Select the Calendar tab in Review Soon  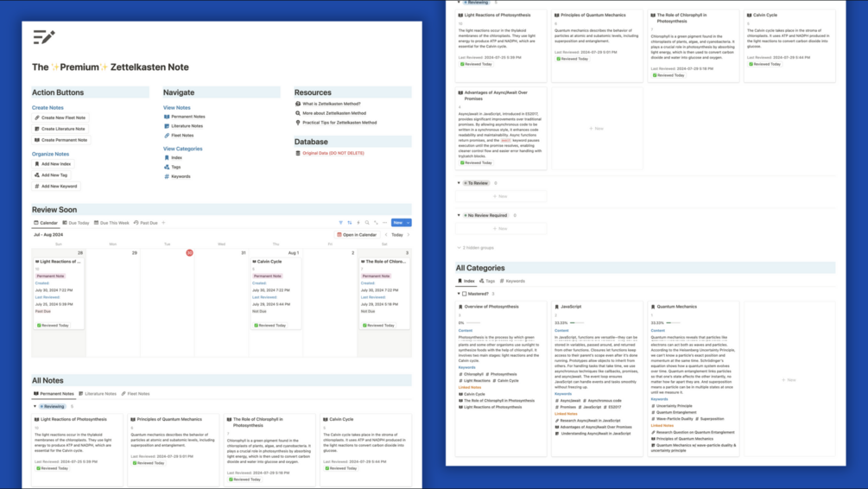[46, 223]
